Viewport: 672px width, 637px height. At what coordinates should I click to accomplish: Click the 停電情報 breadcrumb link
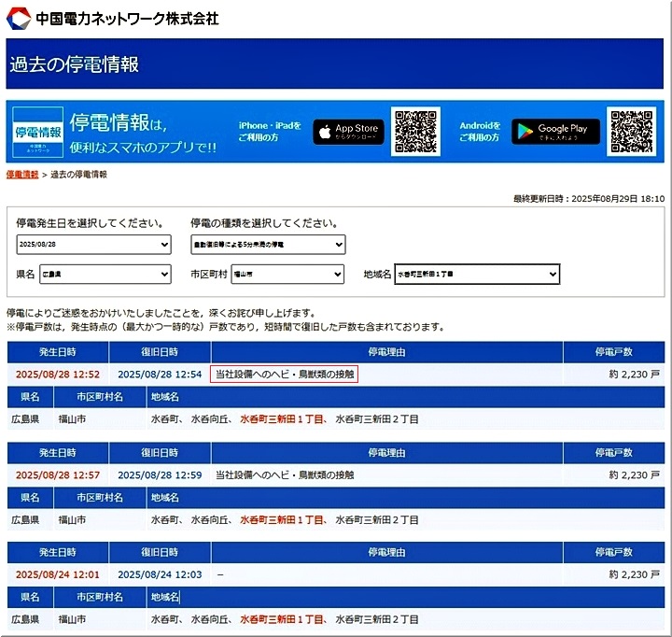(22, 175)
